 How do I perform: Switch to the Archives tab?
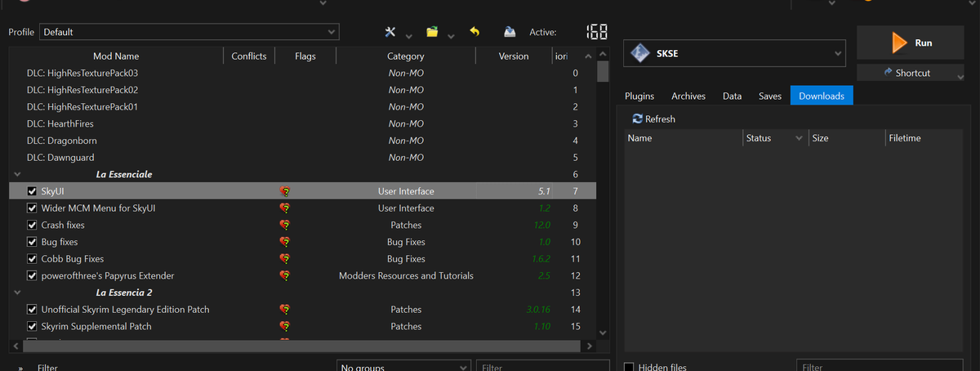[x=688, y=96]
